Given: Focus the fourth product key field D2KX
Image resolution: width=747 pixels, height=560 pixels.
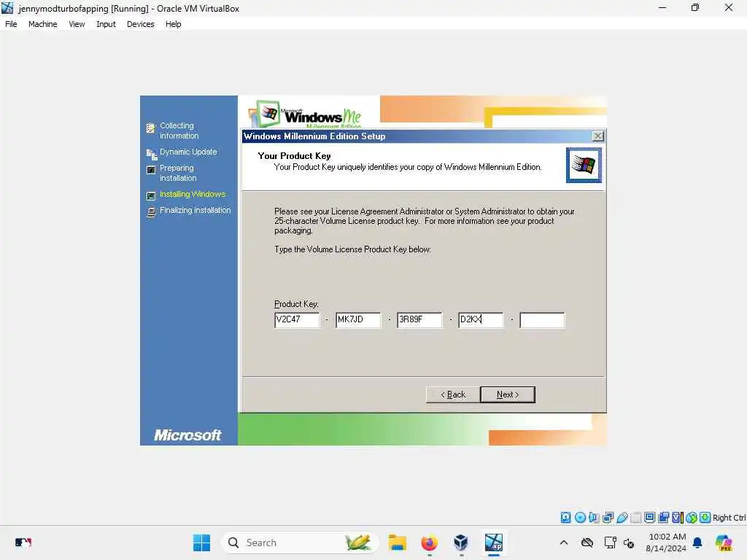Looking at the screenshot, I should [x=481, y=319].
